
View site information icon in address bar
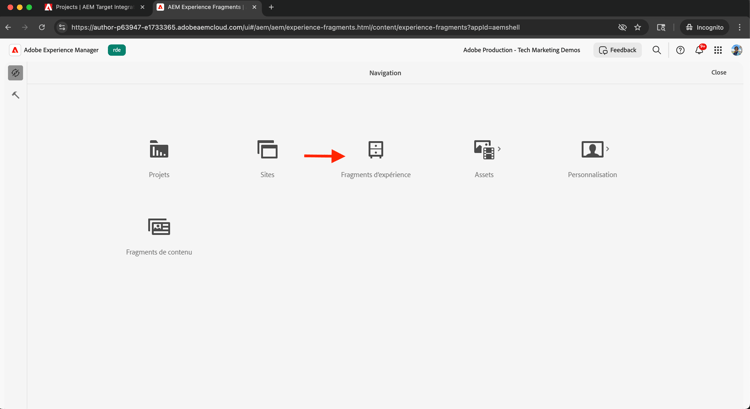click(62, 27)
